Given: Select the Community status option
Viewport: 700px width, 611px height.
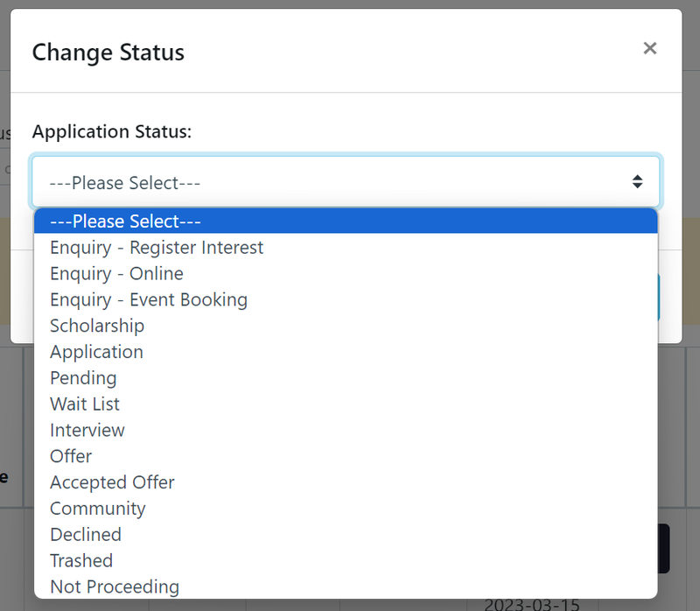Looking at the screenshot, I should point(97,509).
